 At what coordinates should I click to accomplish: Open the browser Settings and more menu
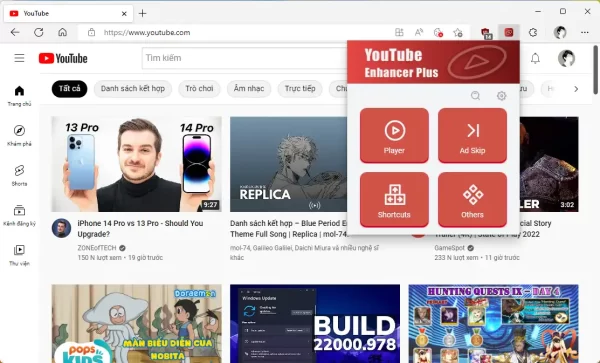pos(585,33)
